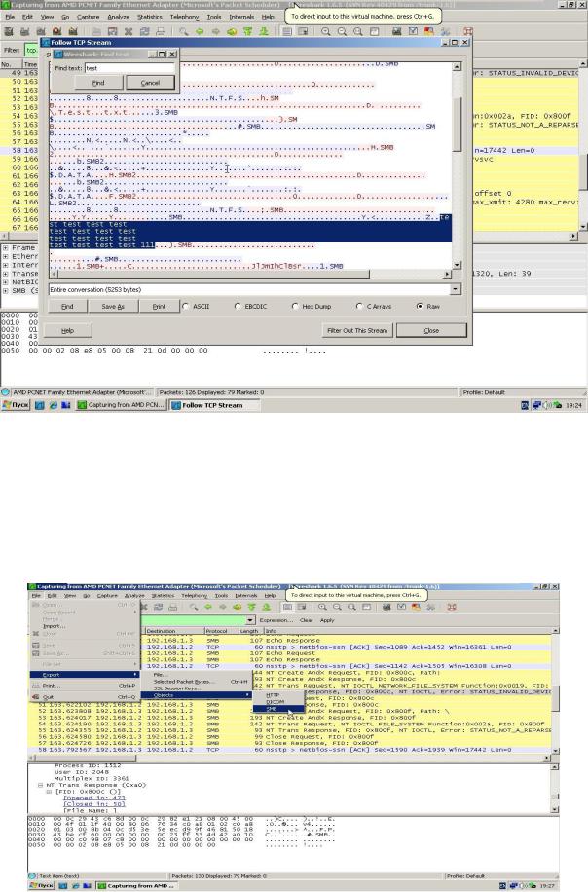Image resolution: width=588 pixels, height=892 pixels.
Task: Select the ASCII radio button
Action: [x=186, y=306]
